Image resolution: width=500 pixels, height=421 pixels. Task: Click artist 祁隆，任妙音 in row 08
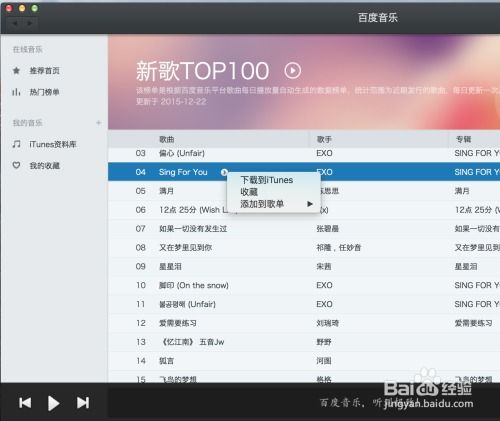[339, 248]
